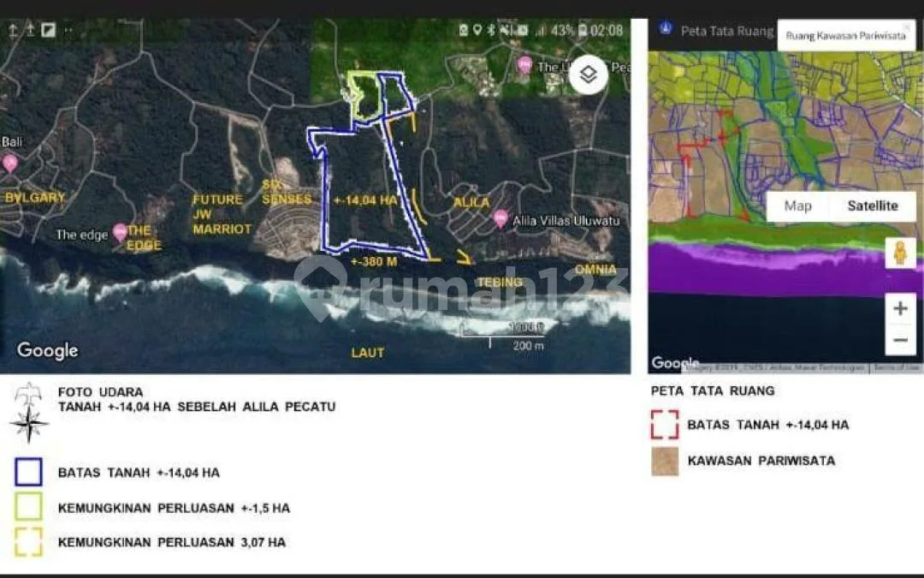Click the Peta Tata Ruang title
This screenshot has width=924, height=578.
click(x=727, y=32)
